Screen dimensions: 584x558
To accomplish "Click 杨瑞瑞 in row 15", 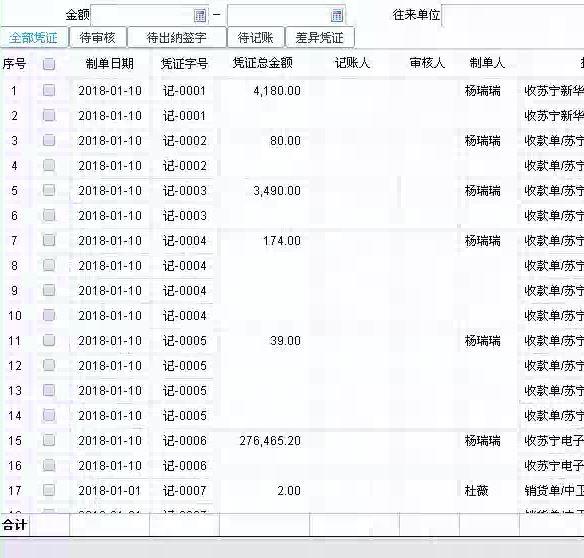I will [x=482, y=441].
